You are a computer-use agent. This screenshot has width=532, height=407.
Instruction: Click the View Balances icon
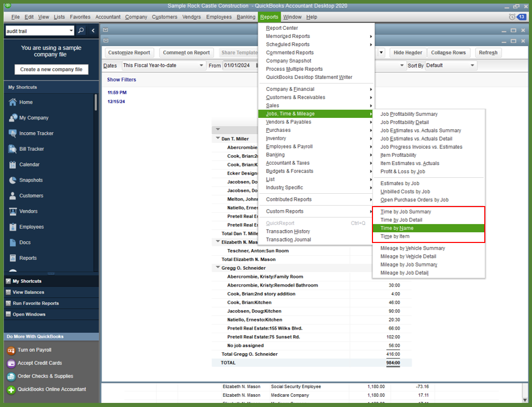pos(8,292)
